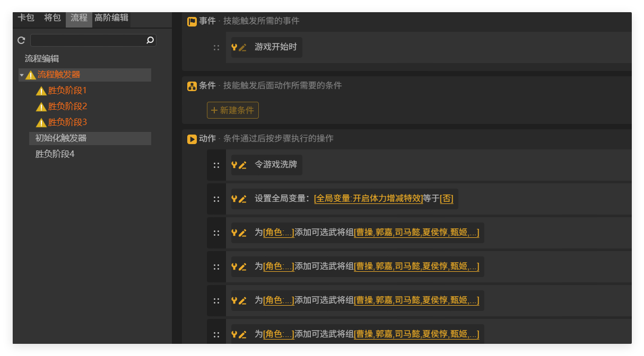The height and width of the screenshot is (356, 644).
Task: Click the pencil icon on the last 添加可选武将组 row
Action: (243, 334)
